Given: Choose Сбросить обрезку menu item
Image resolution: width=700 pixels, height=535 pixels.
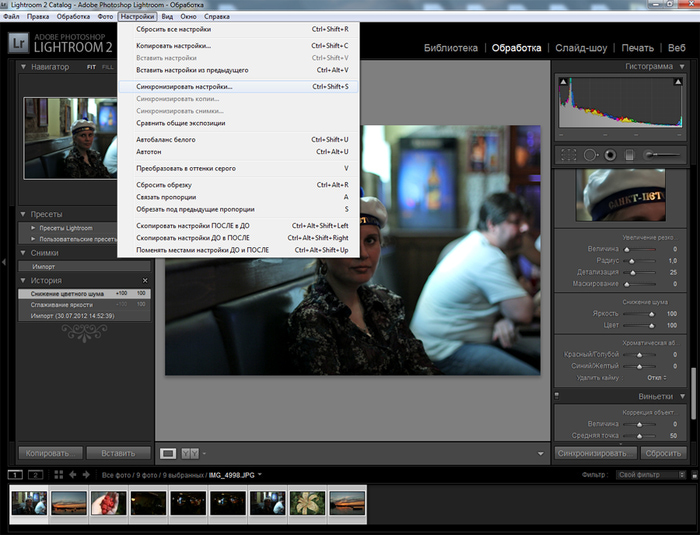Looking at the screenshot, I should coord(238,184).
